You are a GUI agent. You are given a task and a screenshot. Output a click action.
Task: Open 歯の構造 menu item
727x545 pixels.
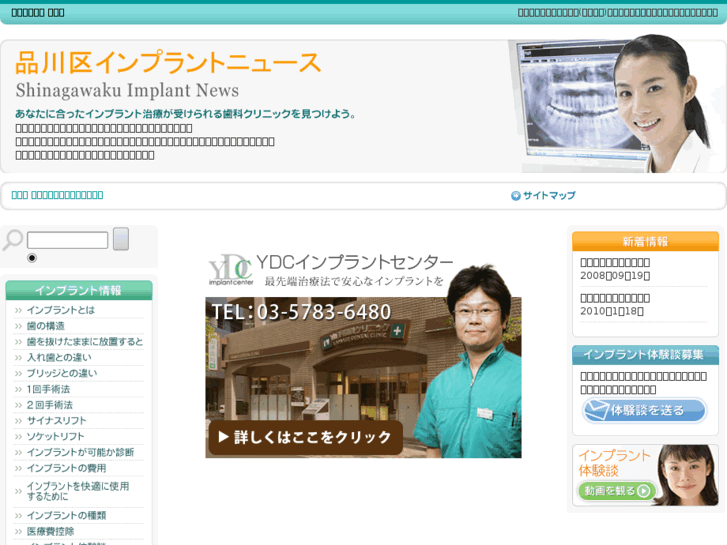point(46,326)
